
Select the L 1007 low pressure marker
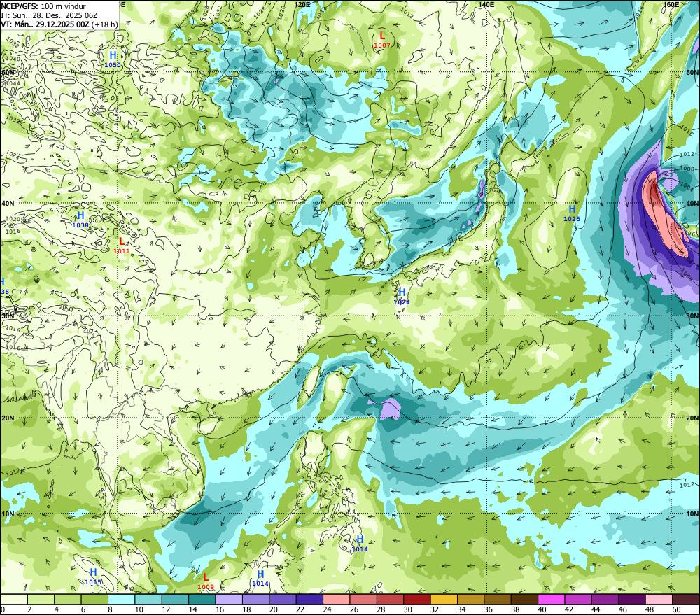[382, 39]
